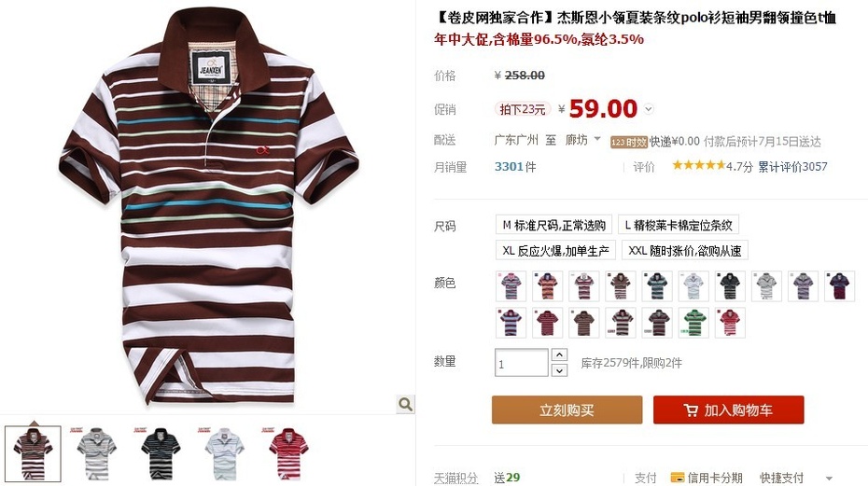Increase quantity with the up arrow

tap(560, 354)
